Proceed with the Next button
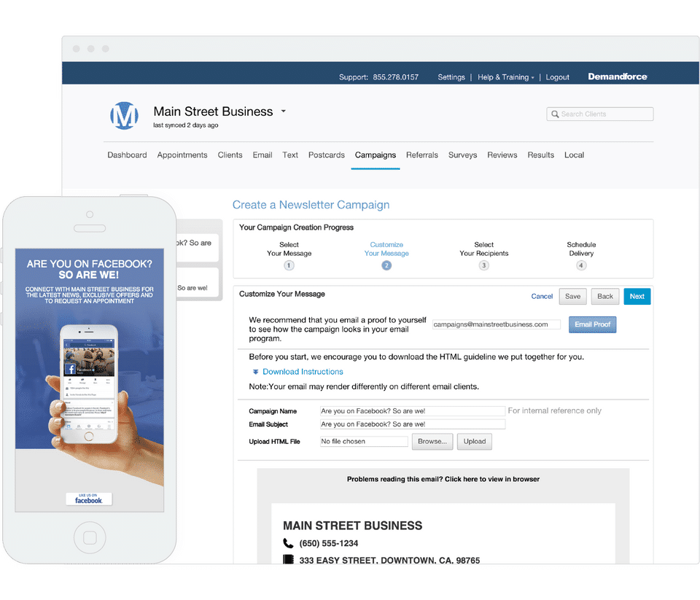The height and width of the screenshot is (600, 700). tap(637, 297)
